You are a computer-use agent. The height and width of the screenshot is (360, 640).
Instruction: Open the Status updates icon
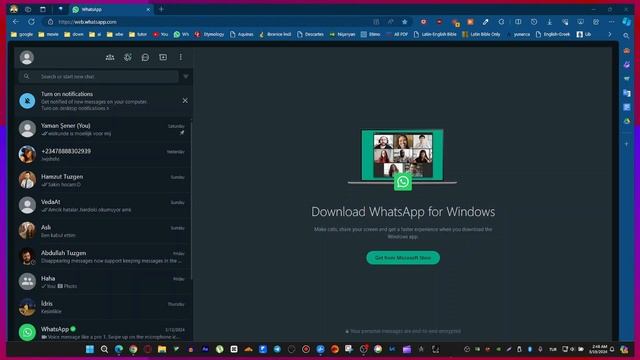coord(128,57)
